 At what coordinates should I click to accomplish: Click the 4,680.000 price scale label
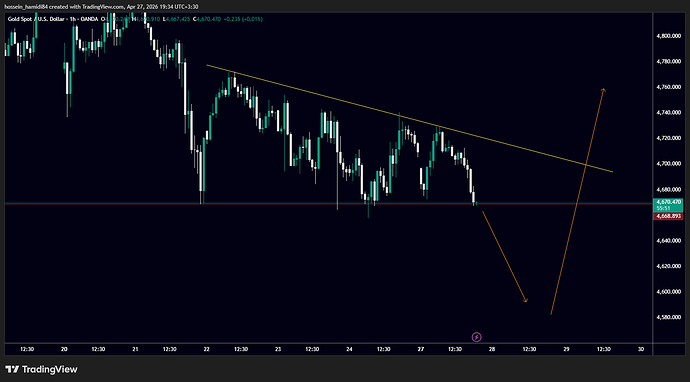(x=670, y=190)
